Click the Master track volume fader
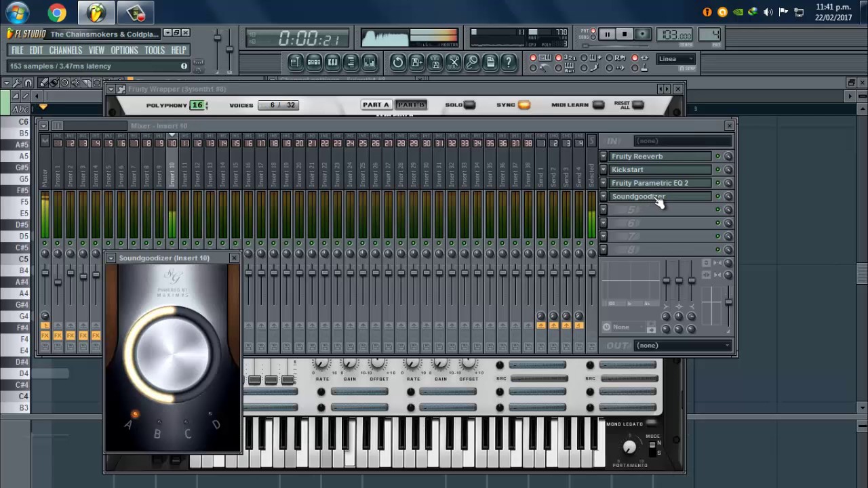868x488 pixels. 45,273
